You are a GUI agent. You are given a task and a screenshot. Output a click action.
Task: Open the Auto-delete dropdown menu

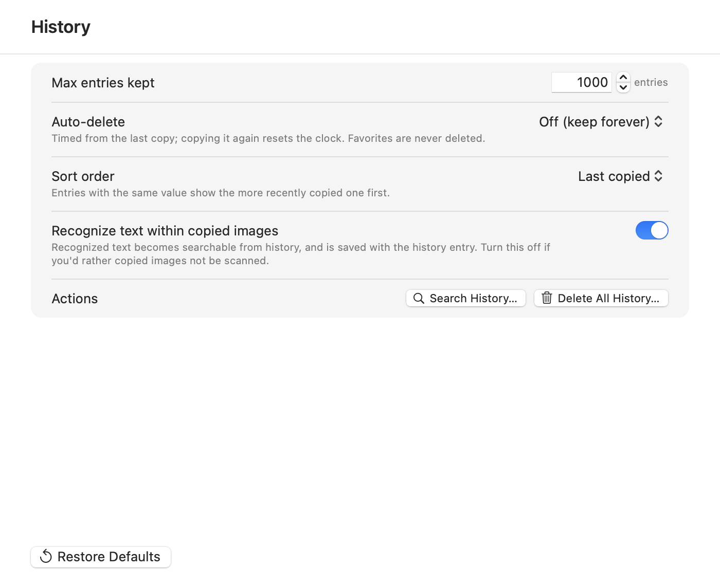tap(601, 122)
